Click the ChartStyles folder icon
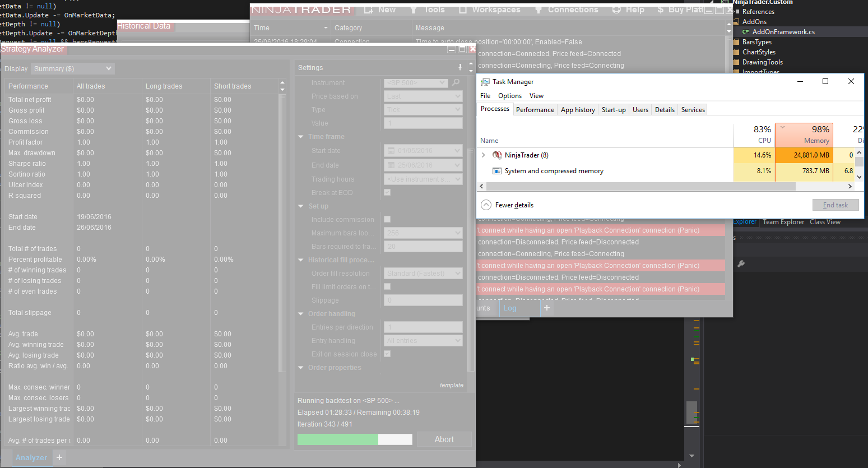The width and height of the screenshot is (868, 468). (736, 52)
